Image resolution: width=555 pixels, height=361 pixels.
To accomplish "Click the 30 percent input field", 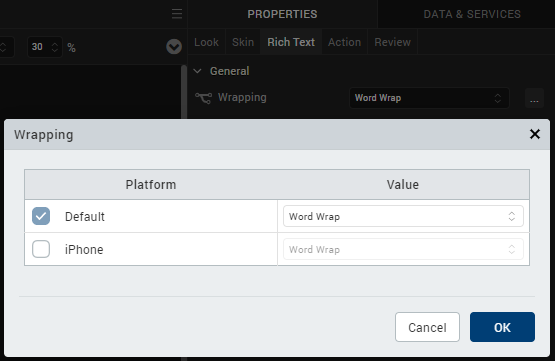I will [x=40, y=47].
